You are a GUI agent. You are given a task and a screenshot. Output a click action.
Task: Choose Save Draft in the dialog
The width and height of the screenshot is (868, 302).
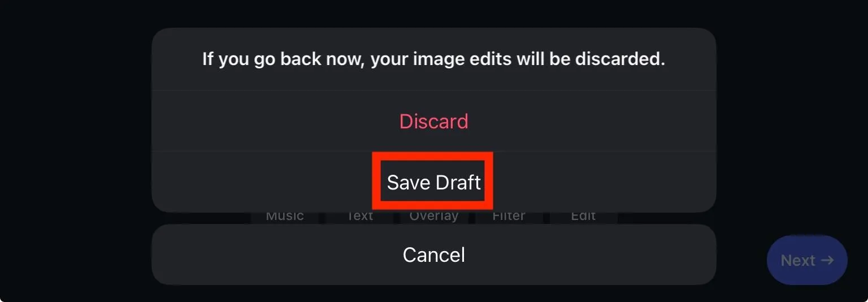tap(433, 182)
